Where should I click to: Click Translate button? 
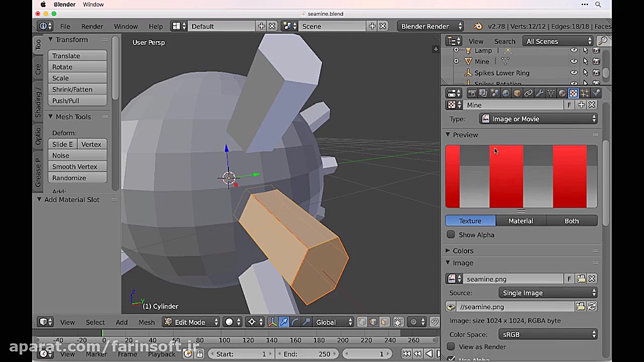(x=77, y=56)
